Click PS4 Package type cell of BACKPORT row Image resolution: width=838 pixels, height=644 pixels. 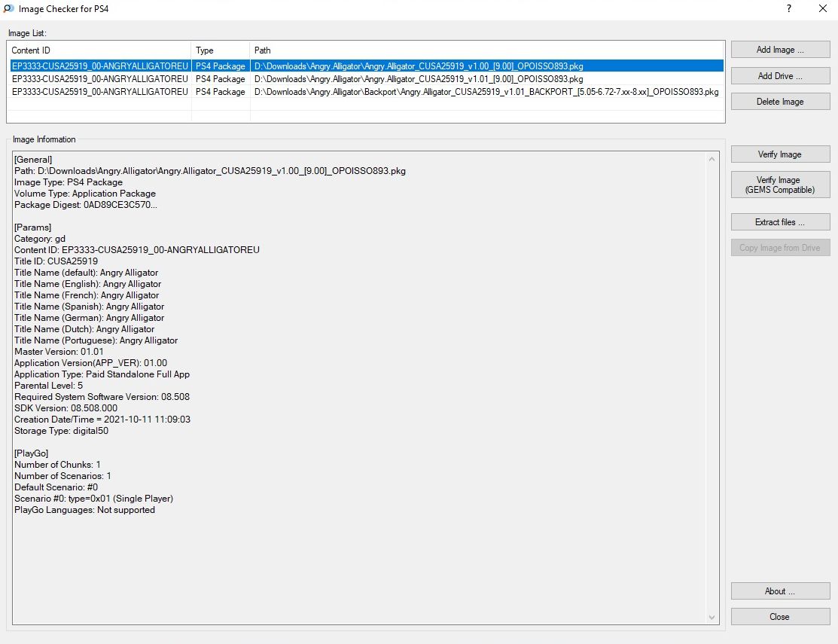(x=220, y=92)
